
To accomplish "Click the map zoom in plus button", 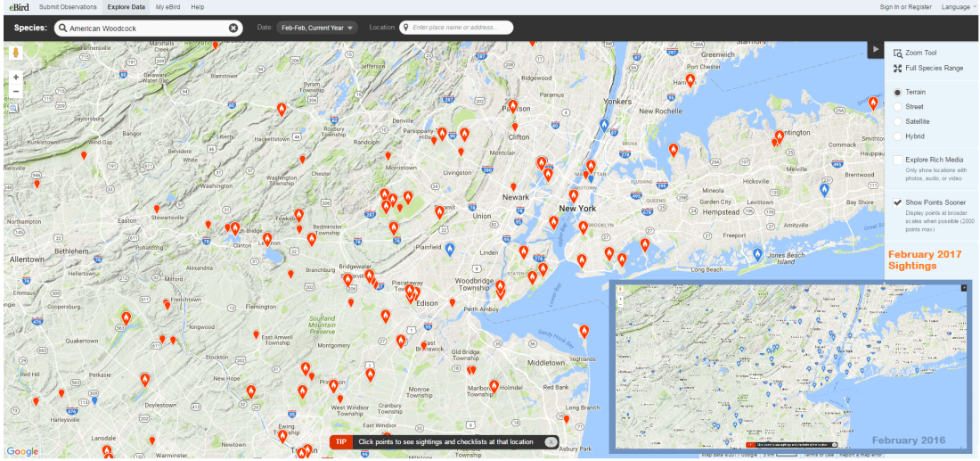I will (x=16, y=77).
